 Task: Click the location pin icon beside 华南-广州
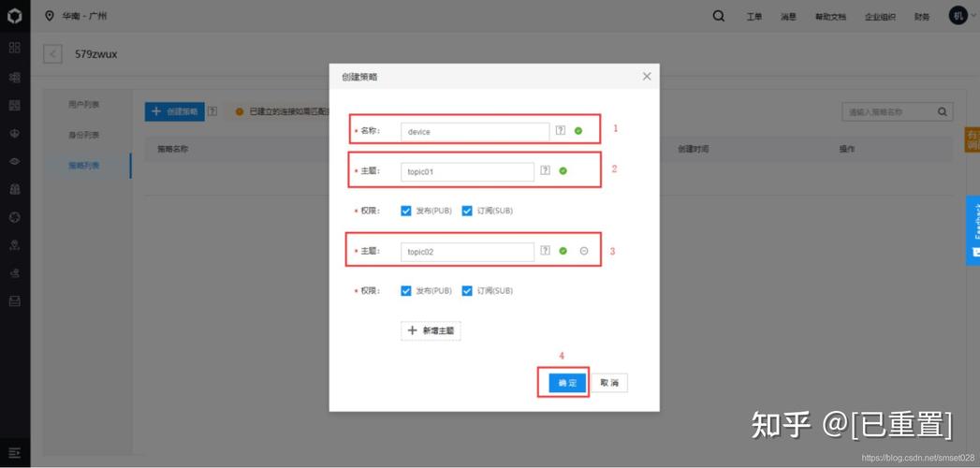pos(50,16)
